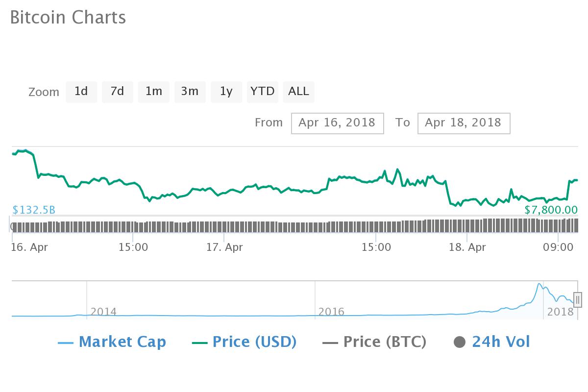The height and width of the screenshot is (392, 588).
Task: Toggle the Market Cap series legend
Action: coord(122,342)
